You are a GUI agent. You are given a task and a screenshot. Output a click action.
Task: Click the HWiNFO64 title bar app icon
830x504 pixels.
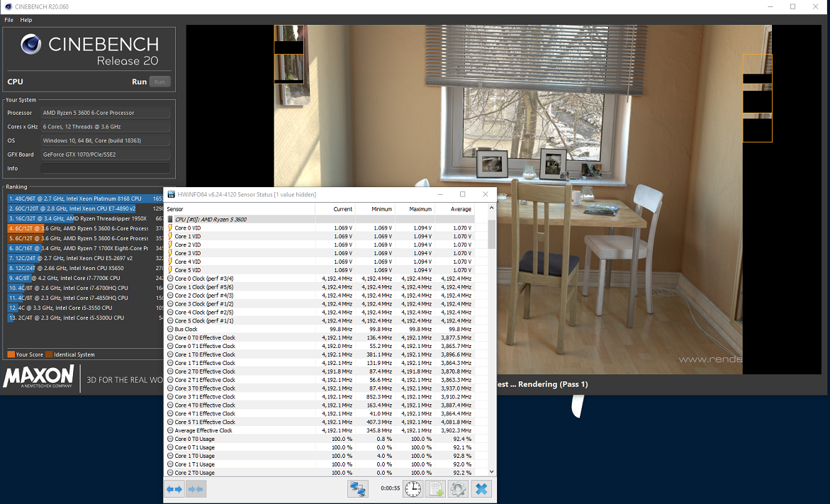click(x=171, y=194)
